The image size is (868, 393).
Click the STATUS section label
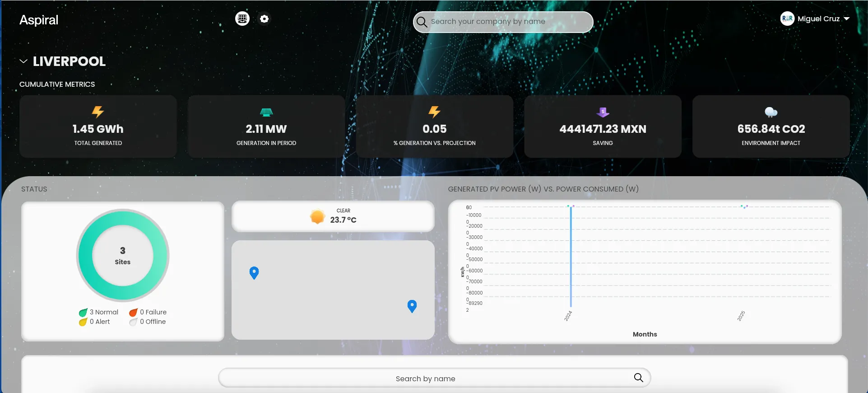[x=34, y=189]
